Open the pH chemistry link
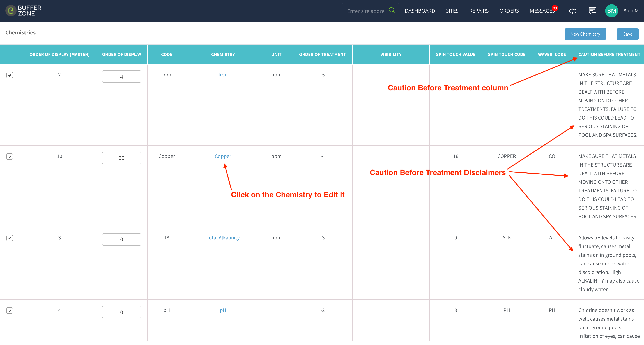The width and height of the screenshot is (644, 345). pos(223,310)
